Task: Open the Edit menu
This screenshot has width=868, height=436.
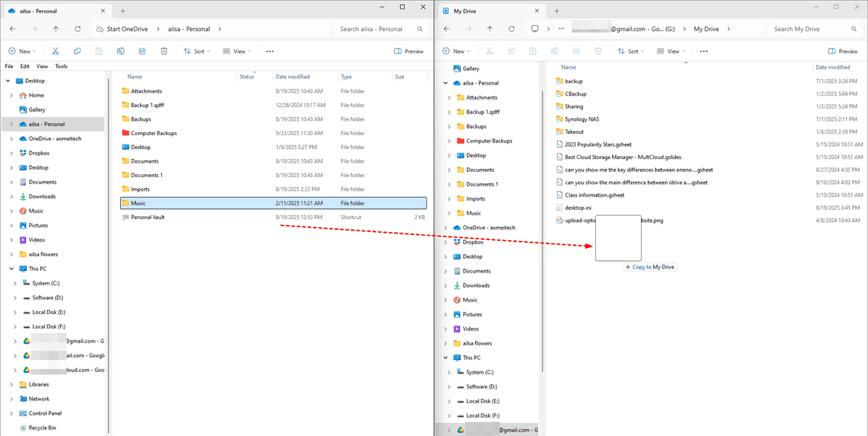Action: pyautogui.click(x=25, y=66)
